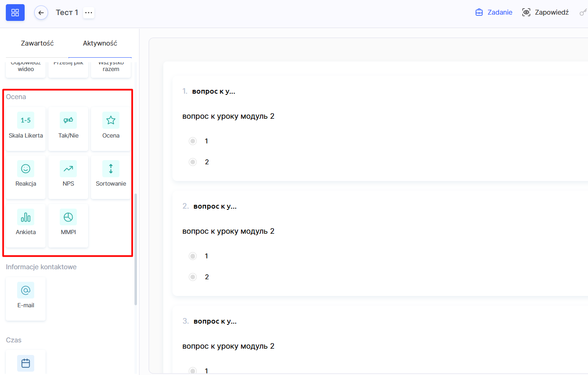Viewport: 588px width, 375px height.
Task: Open the three-dot menu beside Тест 1
Action: tap(89, 13)
